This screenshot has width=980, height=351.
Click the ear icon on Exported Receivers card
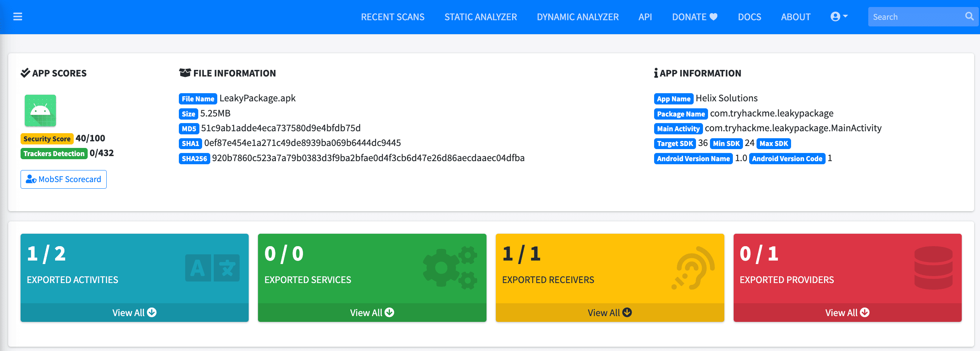693,268
